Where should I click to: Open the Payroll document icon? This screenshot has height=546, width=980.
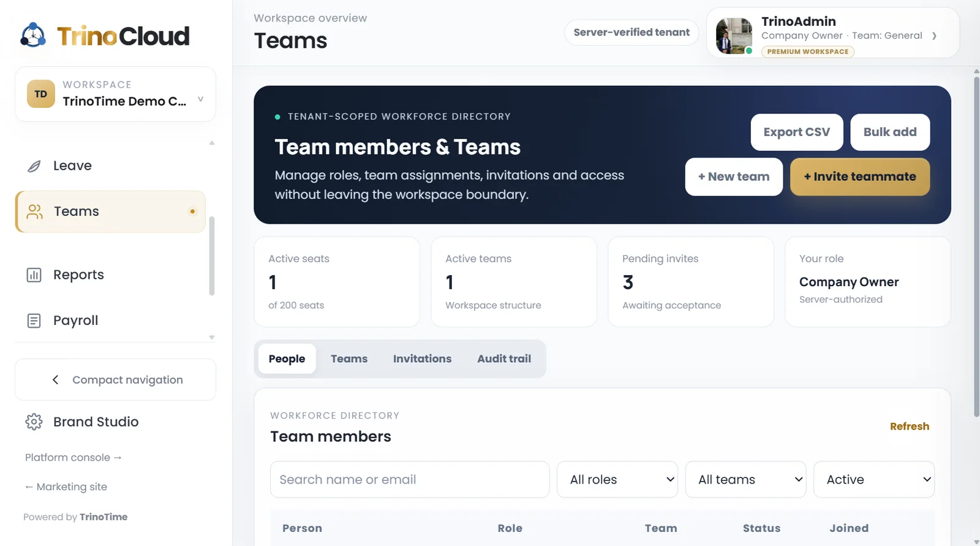tap(34, 320)
